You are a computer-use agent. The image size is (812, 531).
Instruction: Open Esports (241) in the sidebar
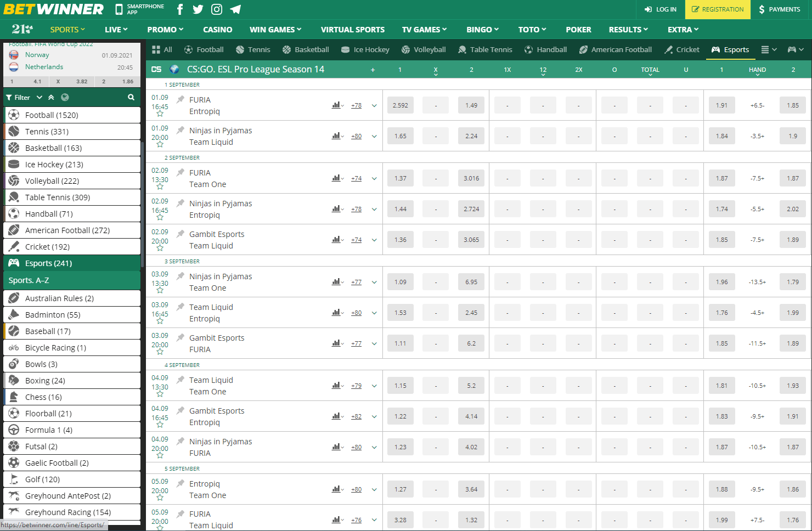72,263
